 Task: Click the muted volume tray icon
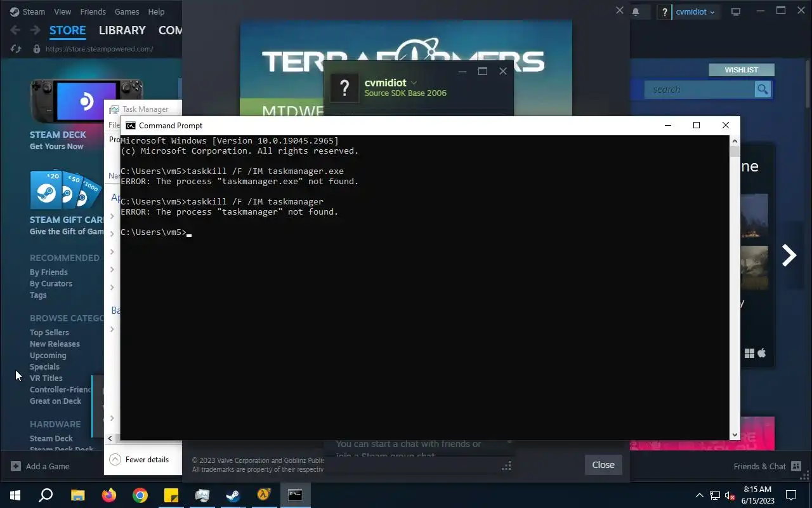[730, 495]
